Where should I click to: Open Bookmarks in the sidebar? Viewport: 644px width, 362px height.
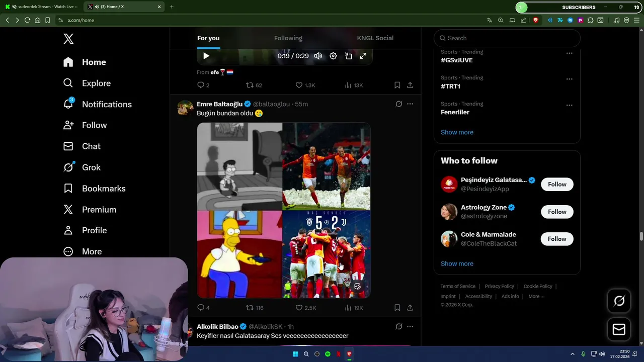pyautogui.click(x=94, y=189)
